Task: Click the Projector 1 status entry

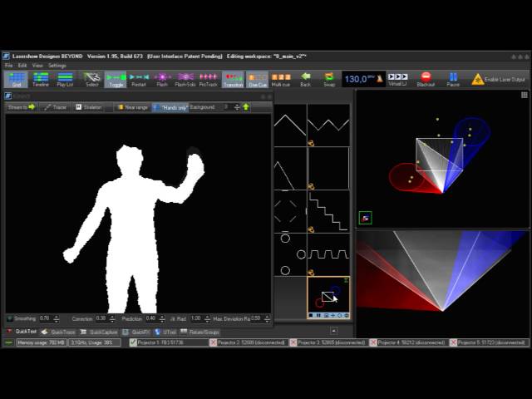Action: click(x=169, y=342)
